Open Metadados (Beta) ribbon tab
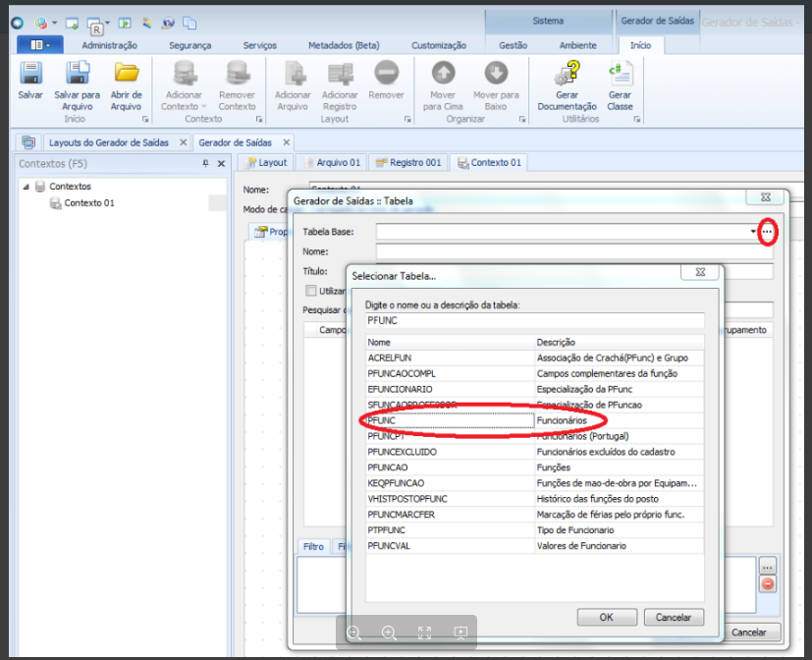The height and width of the screenshot is (660, 812). click(x=344, y=45)
